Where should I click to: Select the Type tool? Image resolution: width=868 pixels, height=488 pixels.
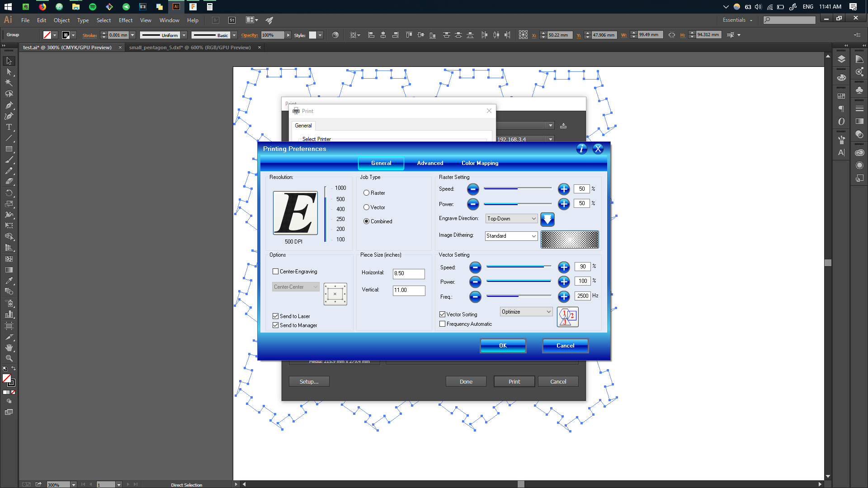[x=9, y=127]
